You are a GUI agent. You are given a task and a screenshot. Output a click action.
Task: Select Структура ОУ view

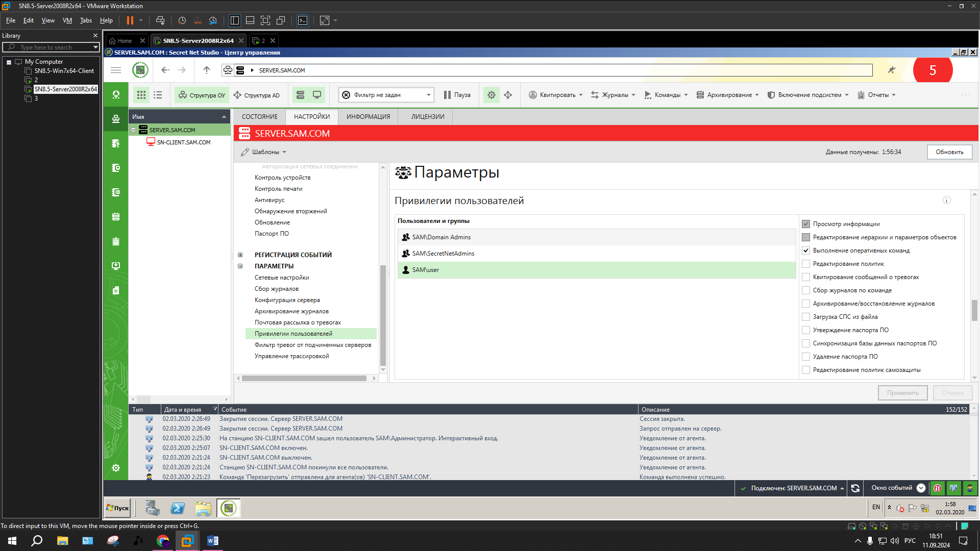pos(202,95)
